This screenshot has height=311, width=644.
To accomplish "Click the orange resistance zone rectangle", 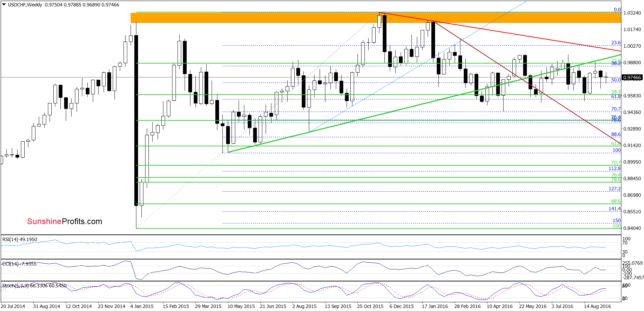I will point(375,18).
